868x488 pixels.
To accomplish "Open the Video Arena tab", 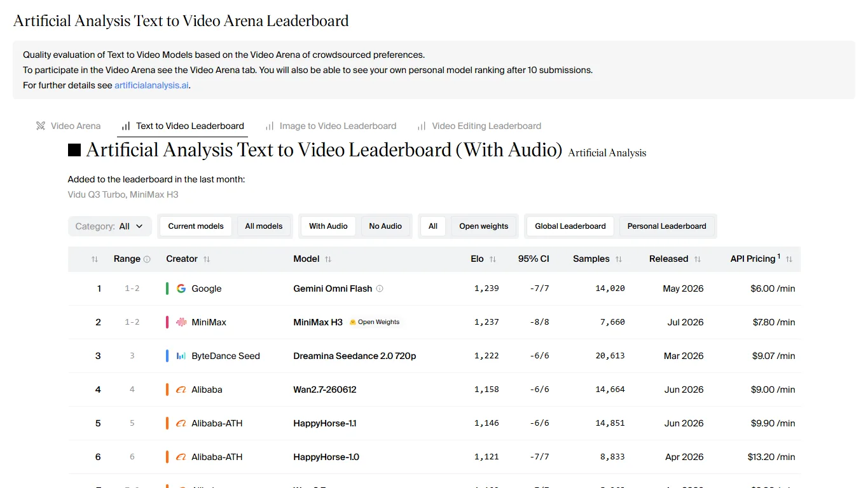I will 69,126.
